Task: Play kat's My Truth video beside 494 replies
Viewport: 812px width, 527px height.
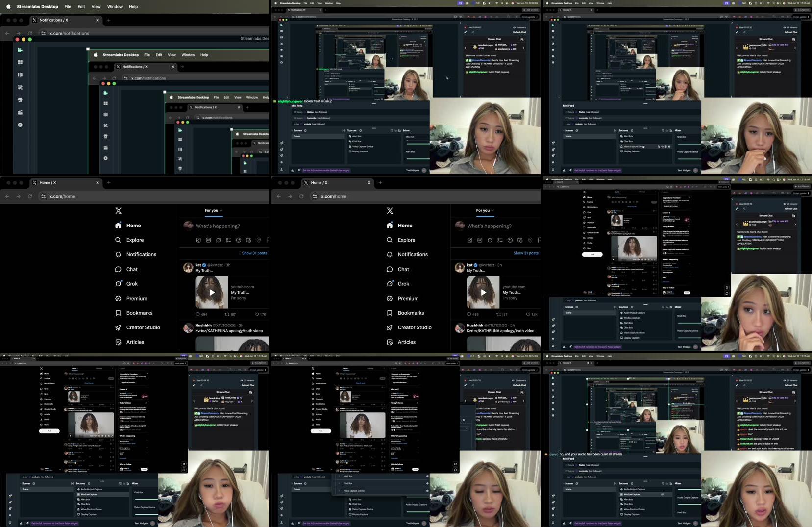Action: [212, 292]
